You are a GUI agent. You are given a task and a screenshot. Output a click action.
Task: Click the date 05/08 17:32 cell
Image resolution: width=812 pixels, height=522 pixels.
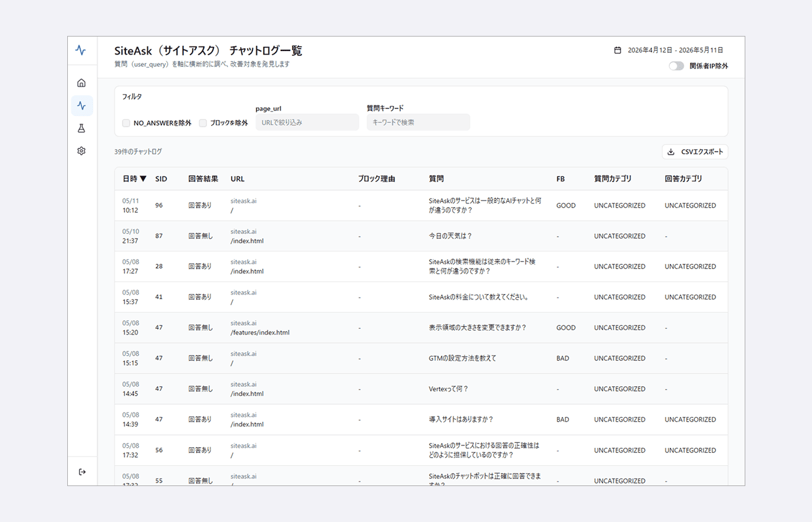tap(130, 450)
